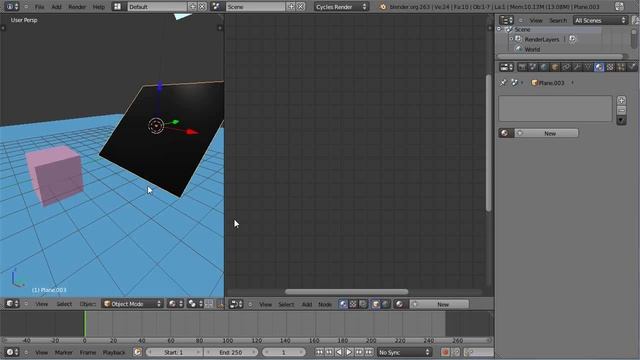Viewport: 640px width, 360px height.
Task: Switch to World properties tab
Action: (x=544, y=67)
